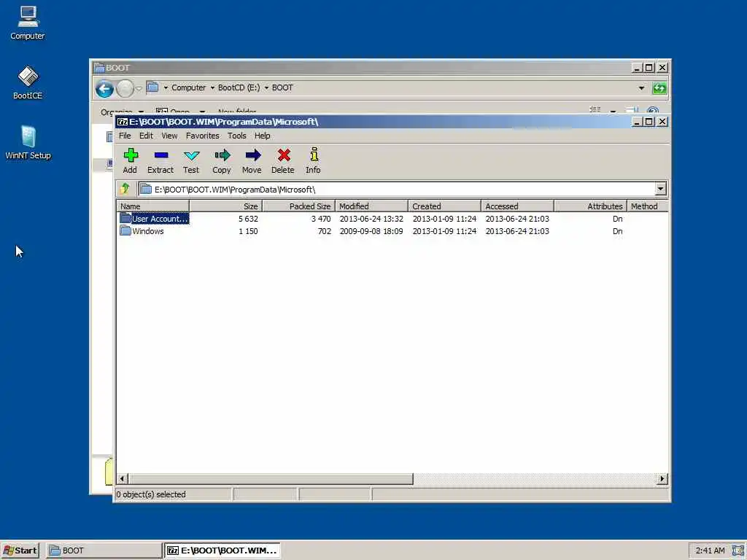Choose the Move toolbar icon
This screenshot has width=747, height=560.
pos(252,160)
